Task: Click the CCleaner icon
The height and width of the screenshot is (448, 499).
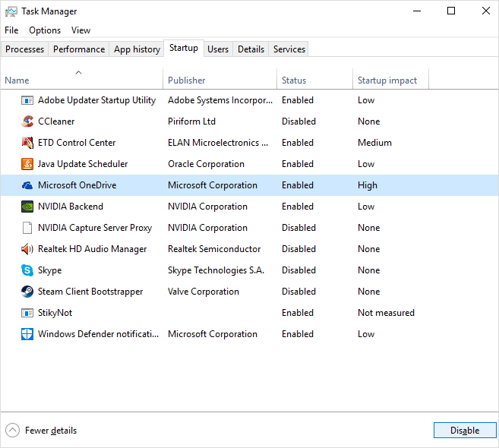Action: pyautogui.click(x=27, y=121)
